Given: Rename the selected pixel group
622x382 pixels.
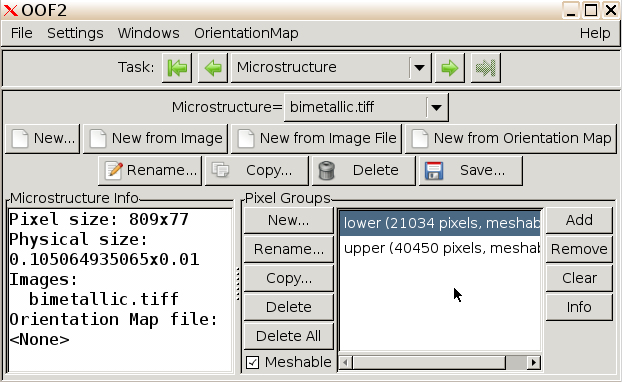Looking at the screenshot, I should (x=289, y=249).
